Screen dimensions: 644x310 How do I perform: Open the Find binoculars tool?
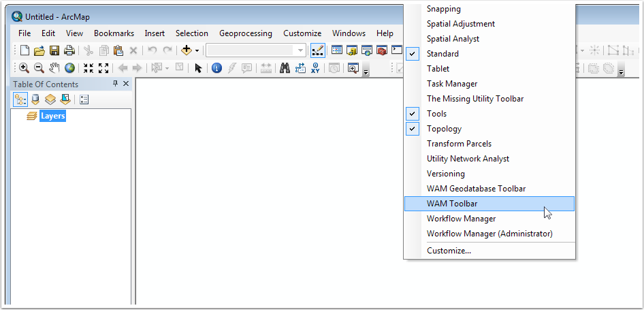pos(285,68)
